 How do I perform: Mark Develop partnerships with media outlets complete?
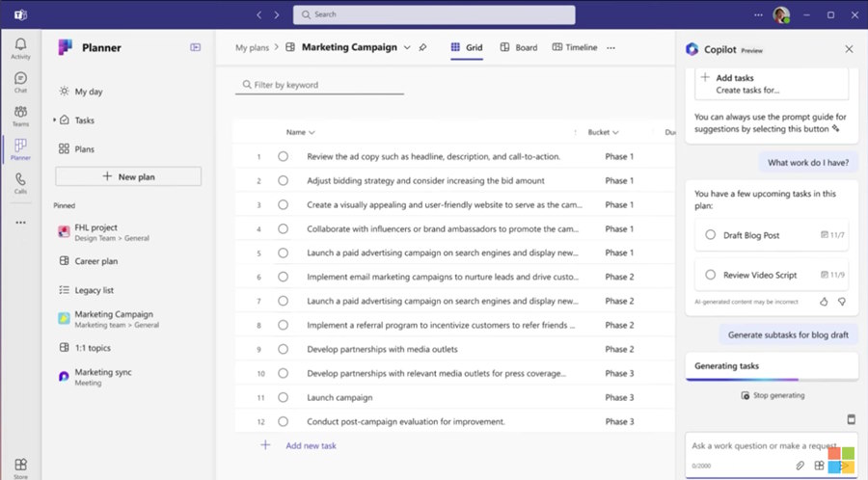[283, 349]
